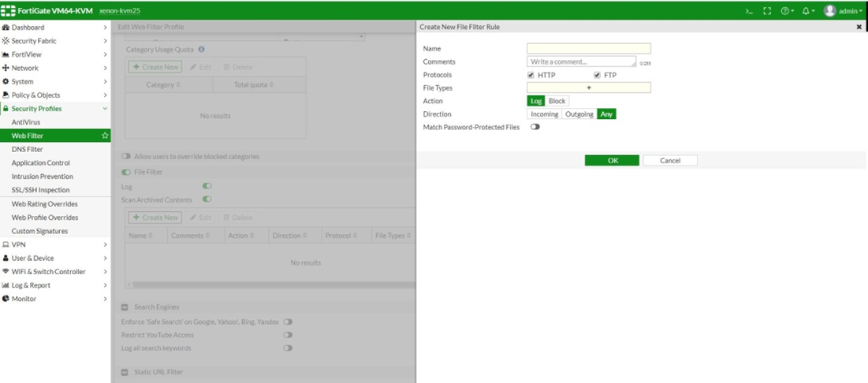Screen dimensions: 868x383
Task: Close the Create New File Filter Rule panel
Action: tap(859, 27)
